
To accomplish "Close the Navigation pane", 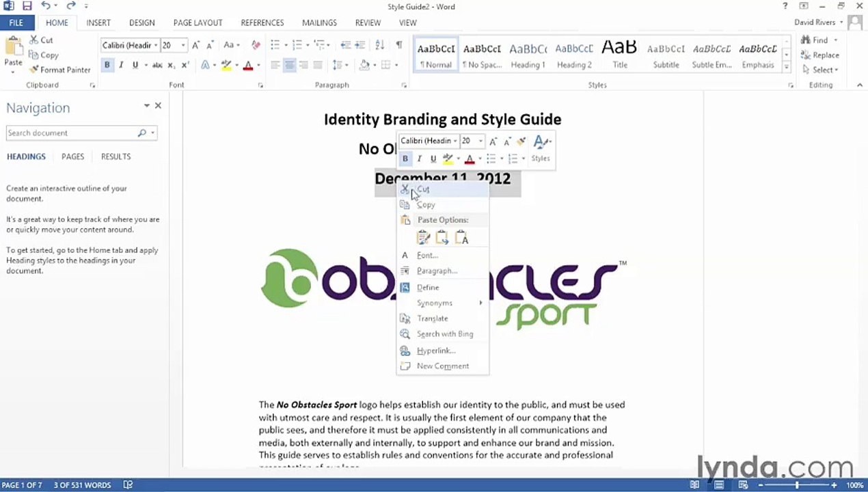I will [158, 106].
